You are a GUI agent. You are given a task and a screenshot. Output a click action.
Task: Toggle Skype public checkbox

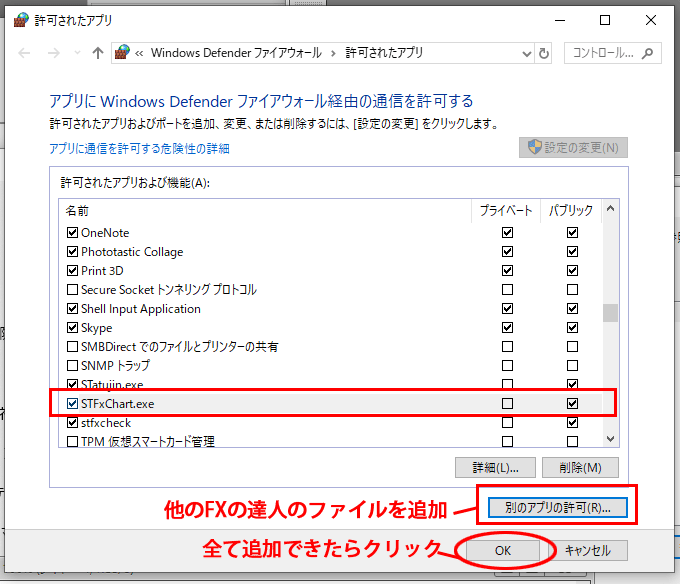[572, 327]
